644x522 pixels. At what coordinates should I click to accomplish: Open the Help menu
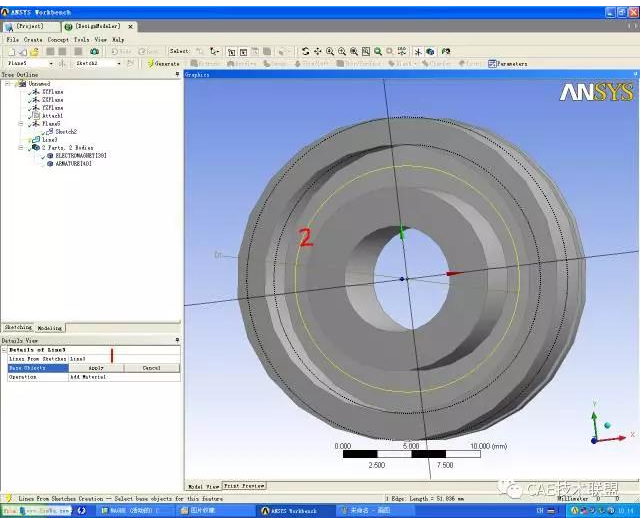click(x=118, y=39)
